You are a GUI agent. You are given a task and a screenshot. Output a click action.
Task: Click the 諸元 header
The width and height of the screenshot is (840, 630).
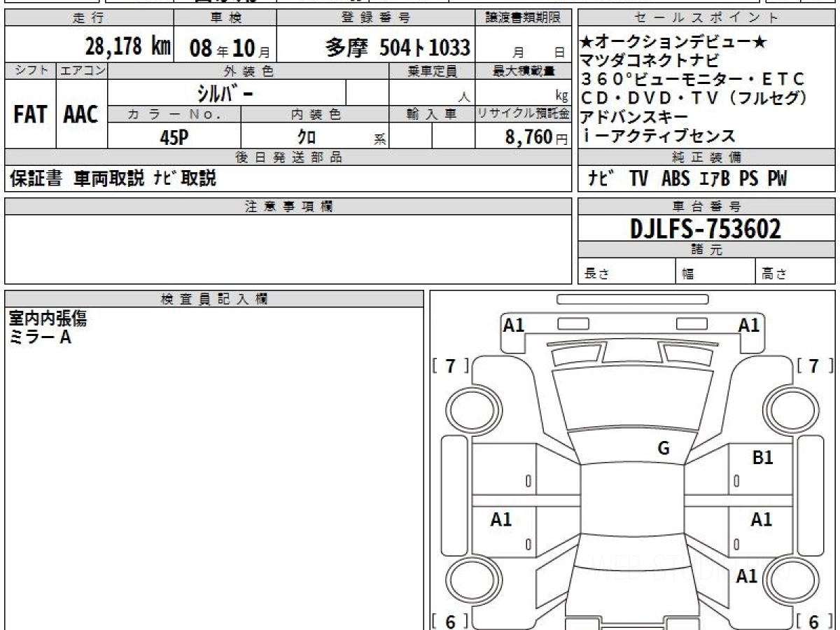pos(706,251)
